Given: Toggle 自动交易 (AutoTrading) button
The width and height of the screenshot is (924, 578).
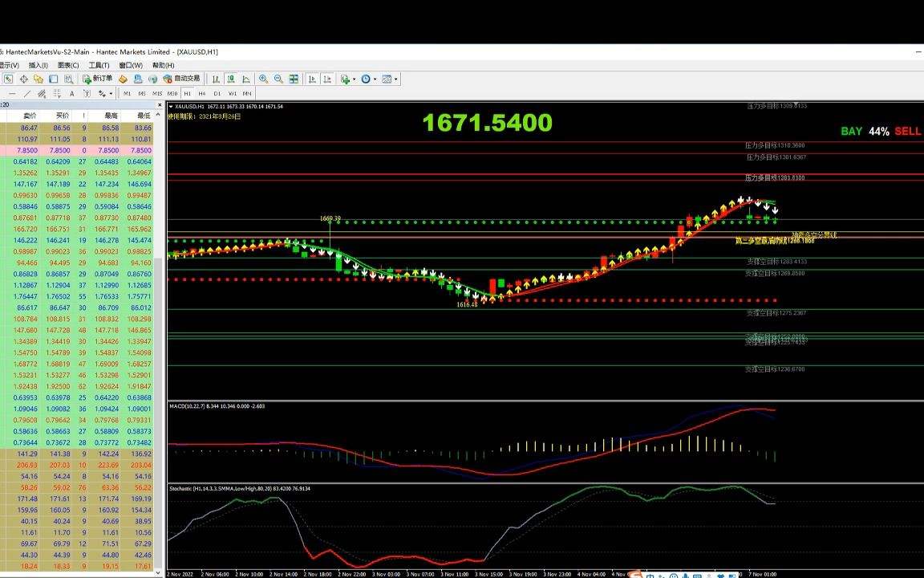Looking at the screenshot, I should point(181,79).
